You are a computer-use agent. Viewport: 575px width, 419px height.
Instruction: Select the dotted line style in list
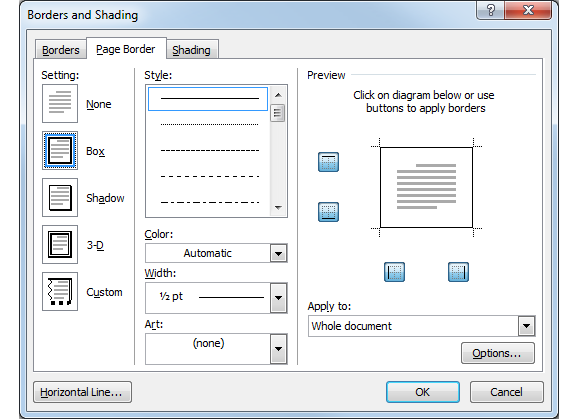point(209,125)
